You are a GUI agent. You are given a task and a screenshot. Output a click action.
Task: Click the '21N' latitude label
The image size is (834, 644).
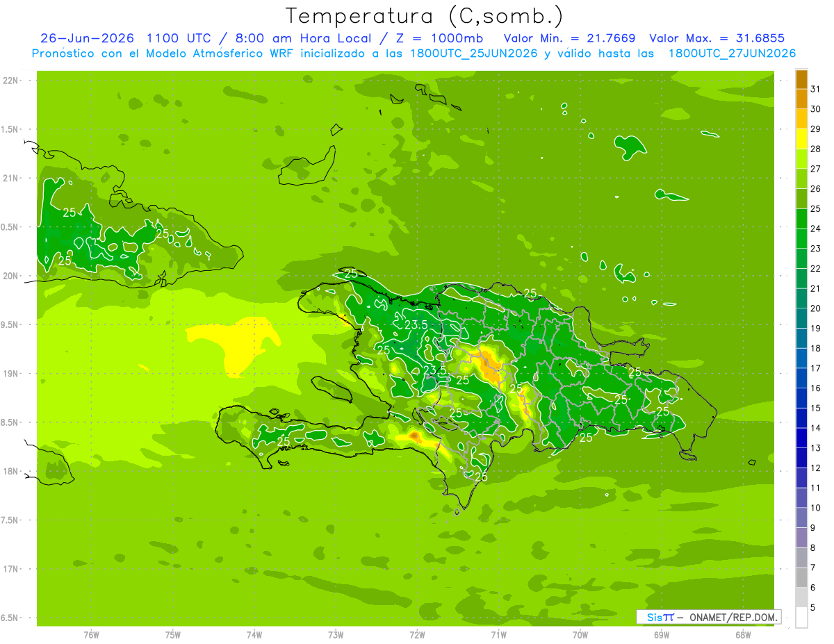(10, 178)
